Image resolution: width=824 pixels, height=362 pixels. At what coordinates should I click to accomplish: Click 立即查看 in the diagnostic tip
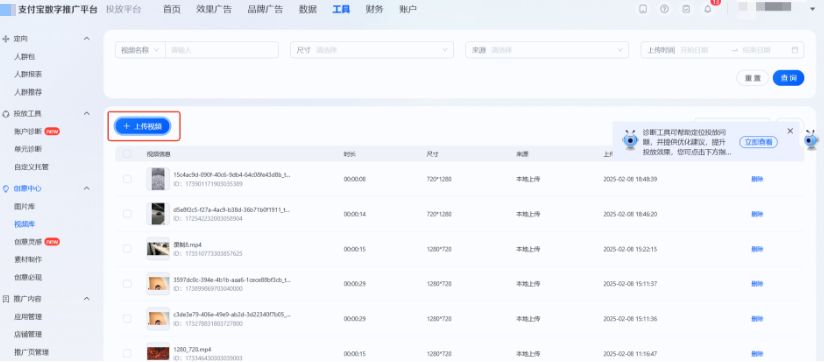coord(758,142)
